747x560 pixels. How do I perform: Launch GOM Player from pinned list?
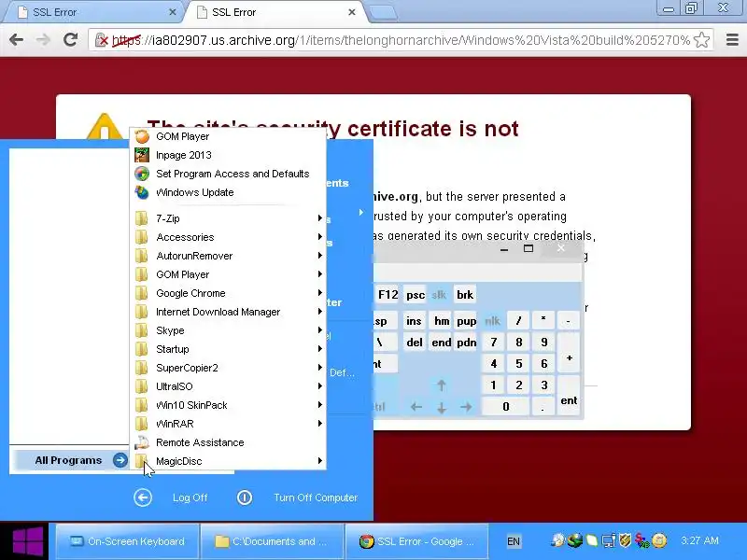tap(228, 136)
